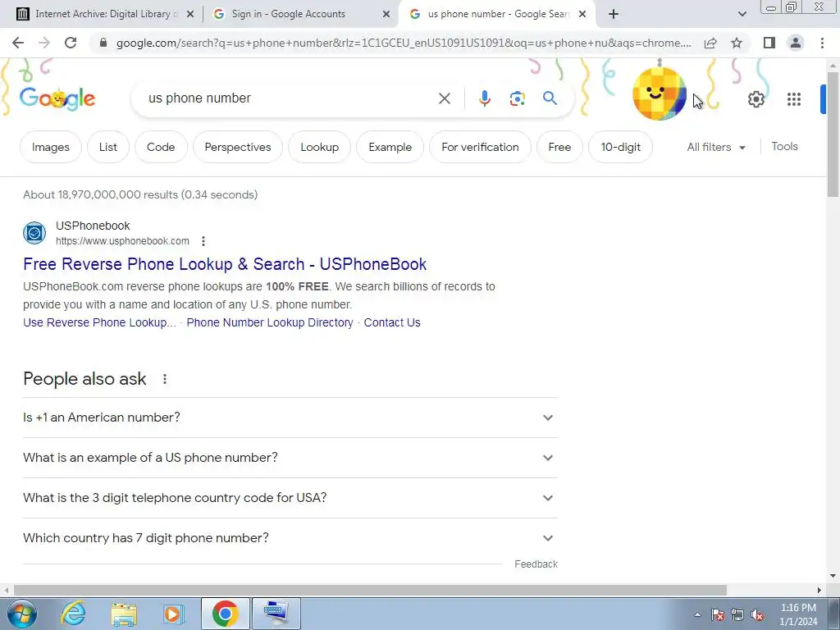840x630 pixels.
Task: Launch Internet Explorer from taskbar
Action: [73, 614]
